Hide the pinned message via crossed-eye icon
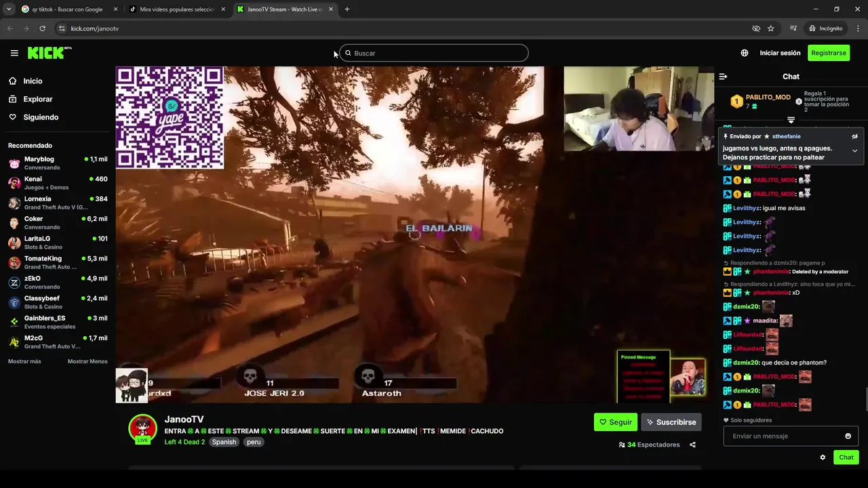The width and height of the screenshot is (868, 488). pos(854,136)
